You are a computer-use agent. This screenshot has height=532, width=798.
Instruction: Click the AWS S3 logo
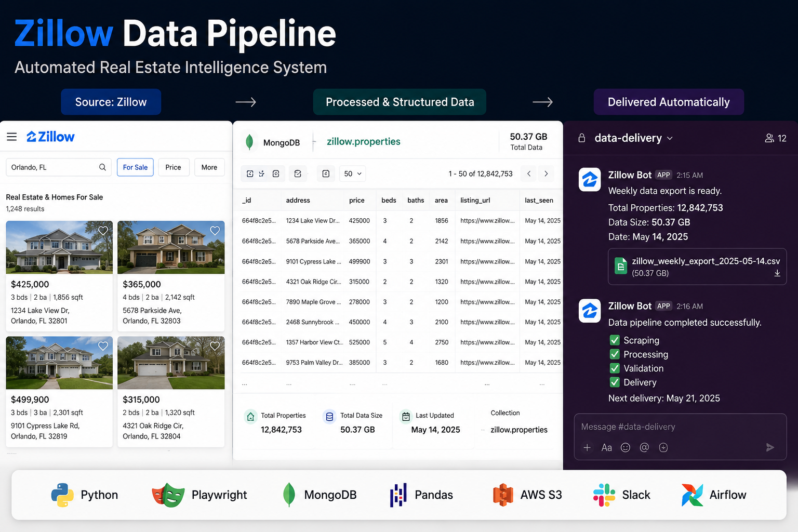click(503, 495)
